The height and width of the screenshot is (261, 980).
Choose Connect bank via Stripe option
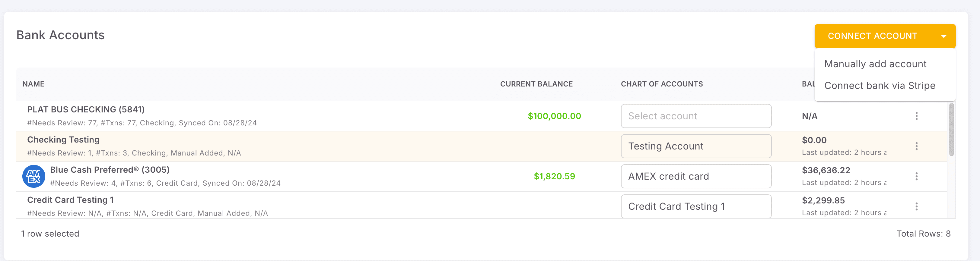tap(880, 86)
